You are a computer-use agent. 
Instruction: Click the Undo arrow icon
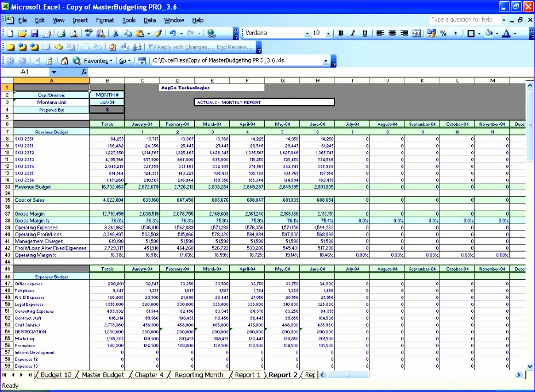pos(172,33)
